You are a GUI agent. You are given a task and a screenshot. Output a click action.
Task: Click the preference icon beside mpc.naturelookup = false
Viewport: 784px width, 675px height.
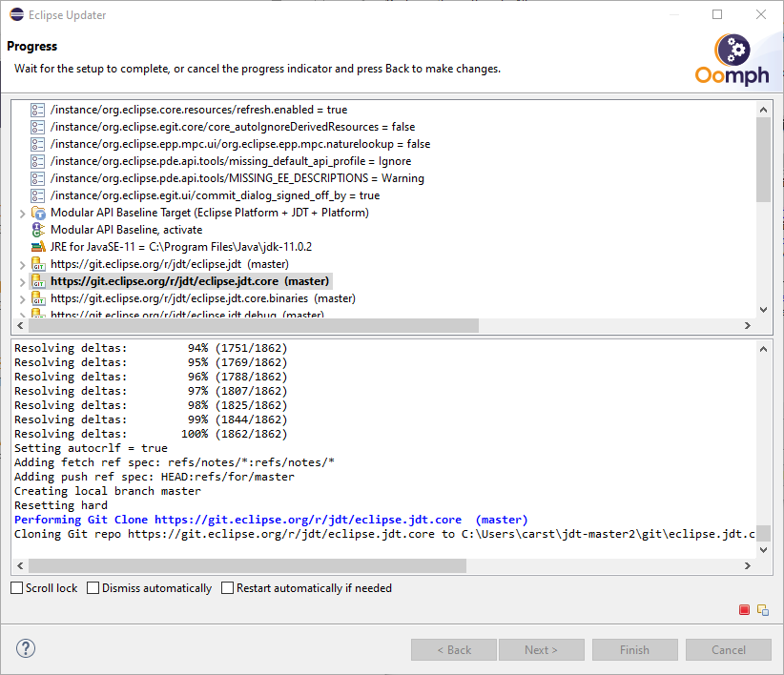coord(37,144)
